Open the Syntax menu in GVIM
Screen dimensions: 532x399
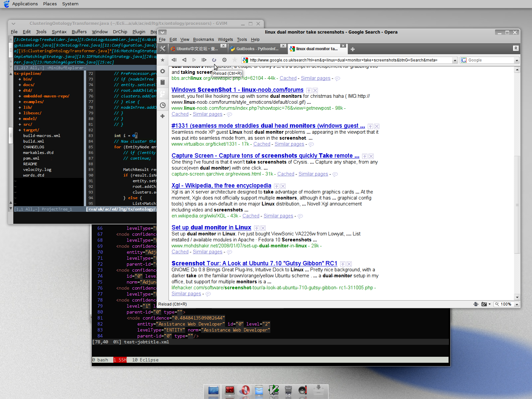(x=59, y=32)
